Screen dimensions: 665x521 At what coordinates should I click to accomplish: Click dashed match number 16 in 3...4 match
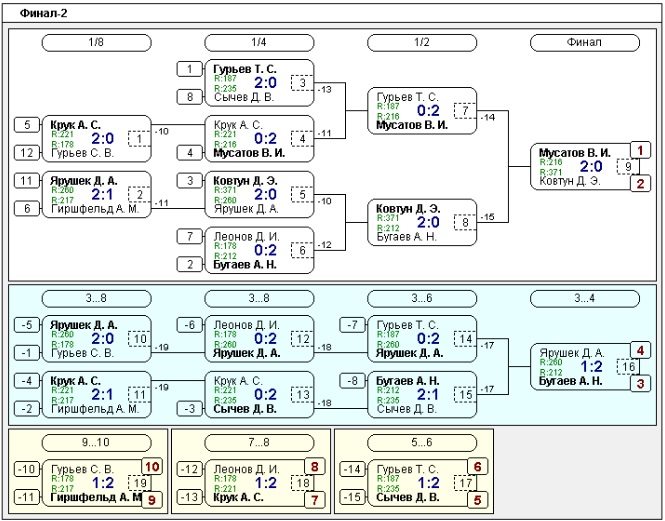pyautogui.click(x=628, y=367)
